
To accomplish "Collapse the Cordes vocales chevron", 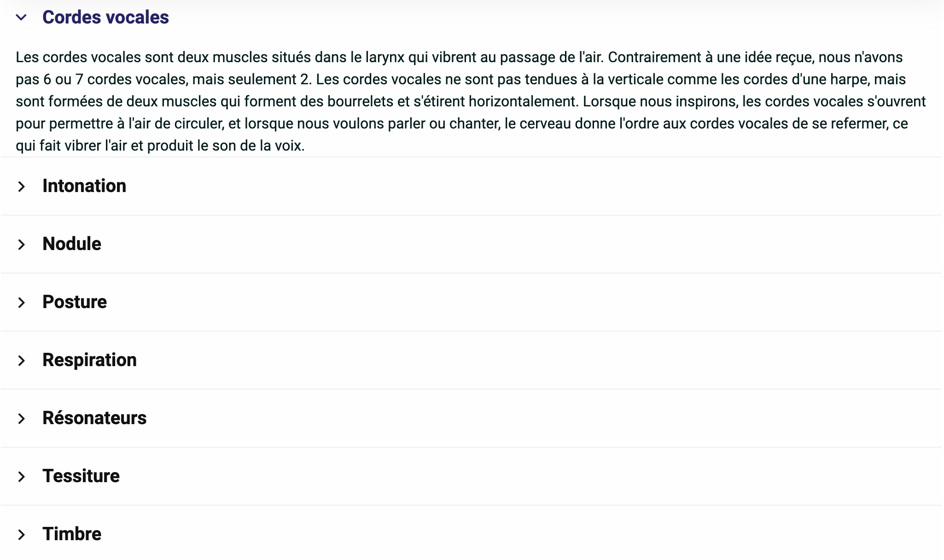I will (21, 17).
